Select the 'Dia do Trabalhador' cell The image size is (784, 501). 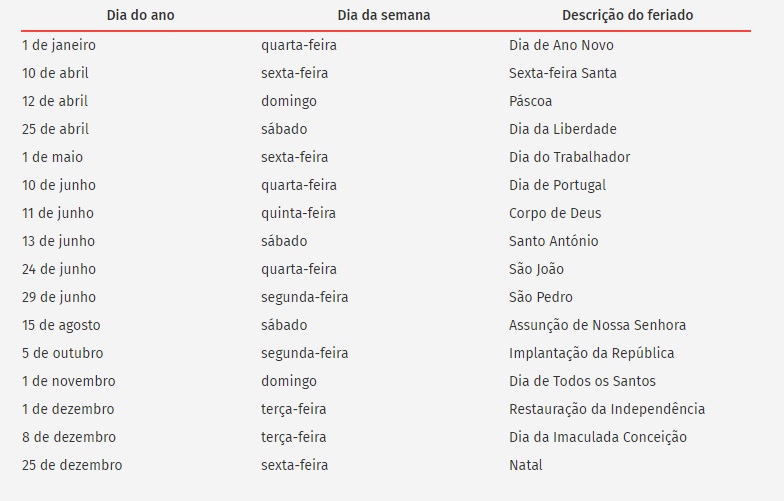(x=570, y=157)
